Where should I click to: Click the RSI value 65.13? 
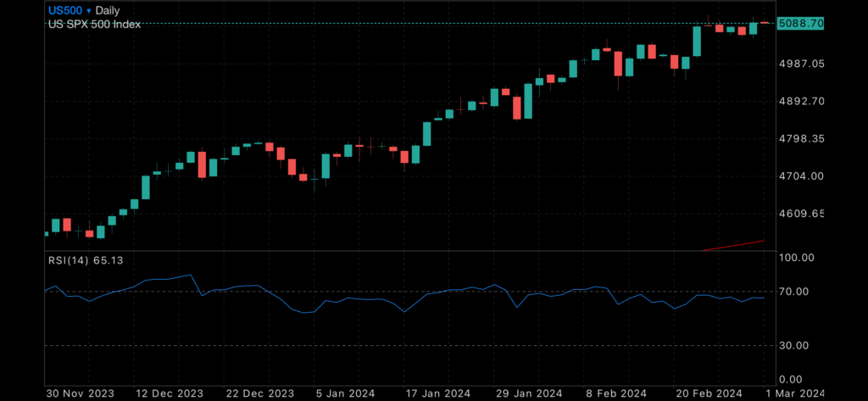coord(108,260)
